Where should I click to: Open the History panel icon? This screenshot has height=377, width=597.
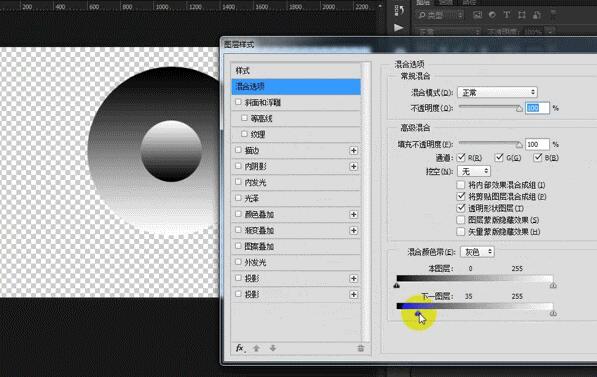point(399,10)
